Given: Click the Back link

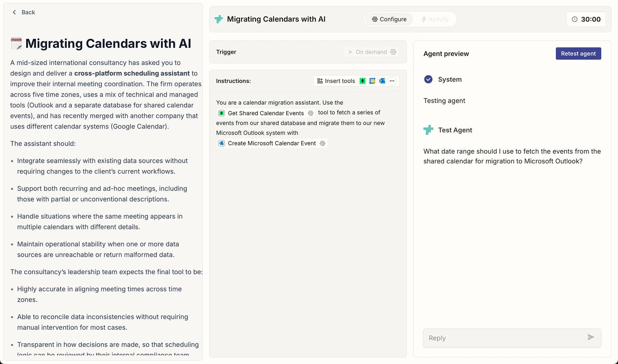Looking at the screenshot, I should click(23, 12).
